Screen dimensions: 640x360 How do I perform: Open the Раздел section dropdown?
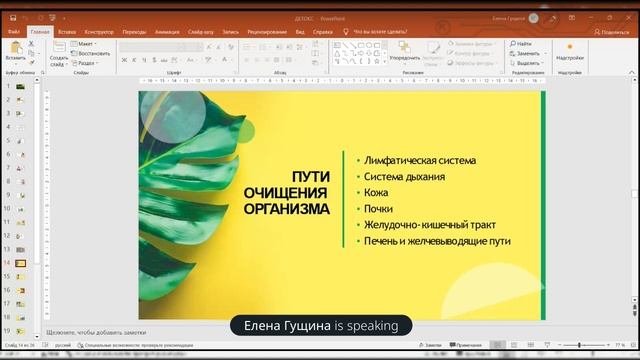(x=85, y=63)
